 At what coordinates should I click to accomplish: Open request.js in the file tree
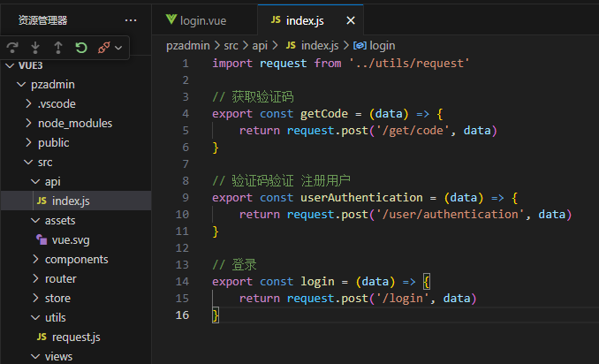(76, 337)
